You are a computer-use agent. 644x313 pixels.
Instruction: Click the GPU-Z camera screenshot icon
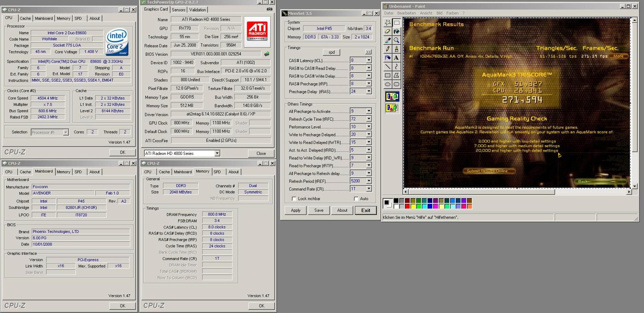click(x=270, y=10)
